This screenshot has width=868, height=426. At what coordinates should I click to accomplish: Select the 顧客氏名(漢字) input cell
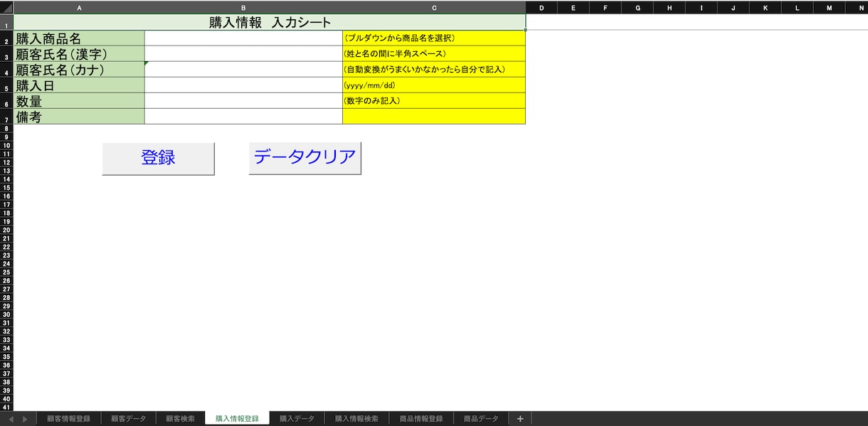coord(243,54)
